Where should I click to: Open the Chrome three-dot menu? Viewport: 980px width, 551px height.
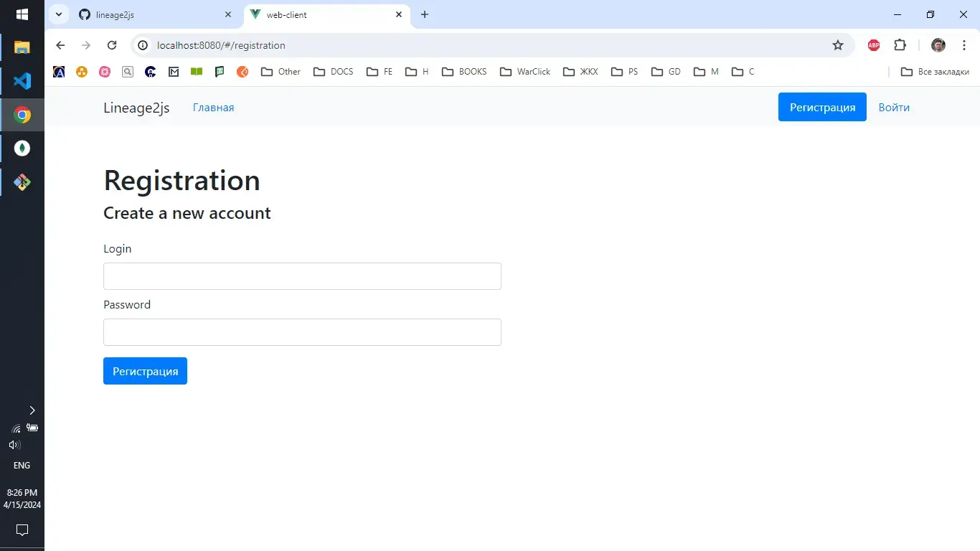[964, 45]
